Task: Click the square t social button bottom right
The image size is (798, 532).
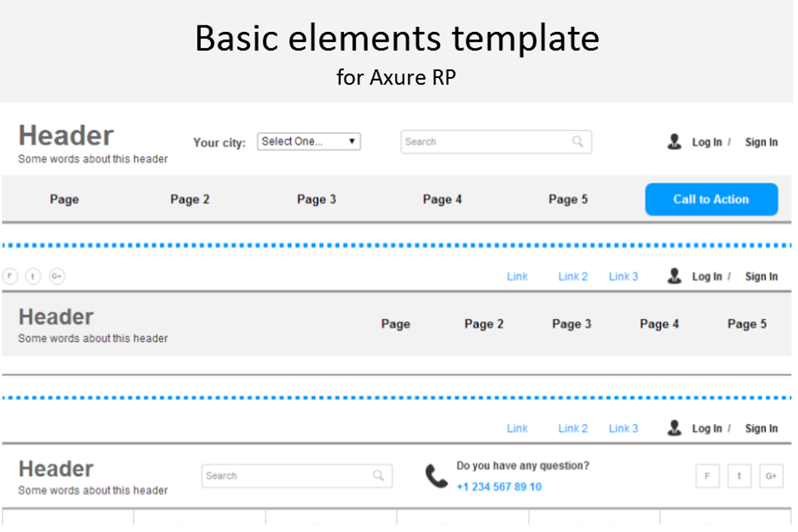Action: coord(739,475)
